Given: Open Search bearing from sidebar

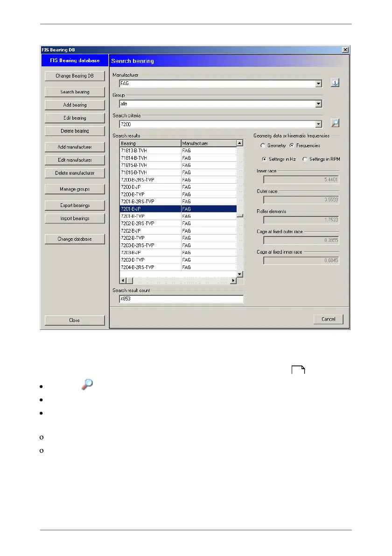Looking at the screenshot, I should 75,92.
